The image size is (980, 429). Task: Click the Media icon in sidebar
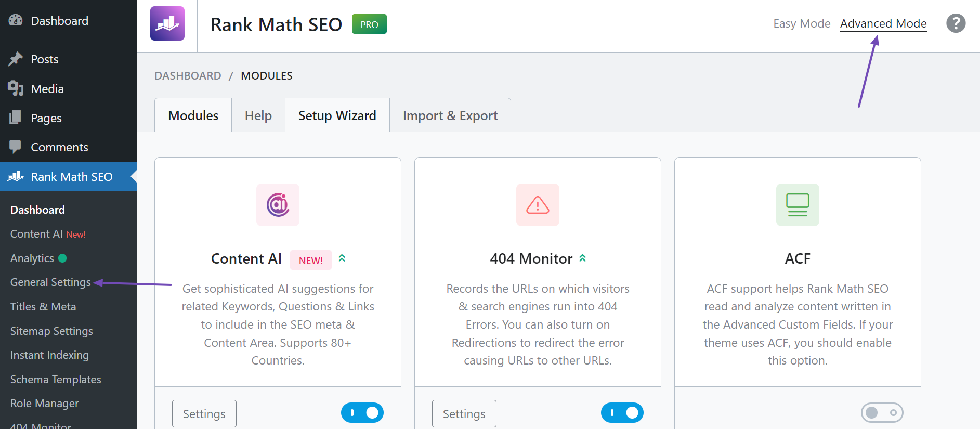[x=16, y=88]
